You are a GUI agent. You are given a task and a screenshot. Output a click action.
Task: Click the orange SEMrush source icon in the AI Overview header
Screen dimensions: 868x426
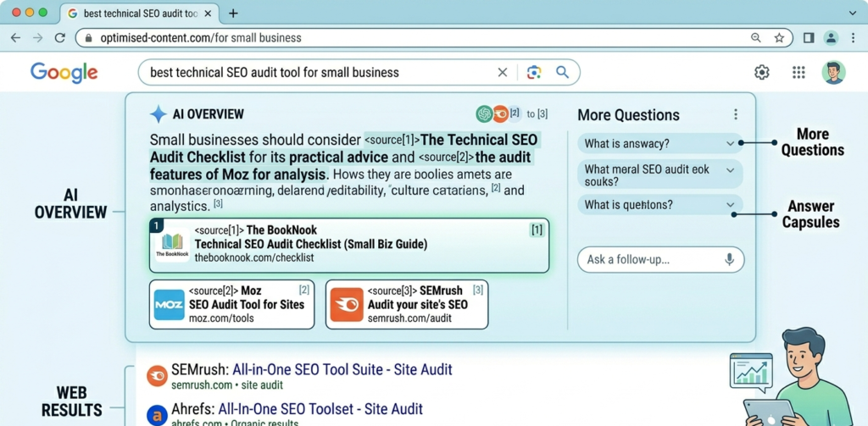click(500, 114)
